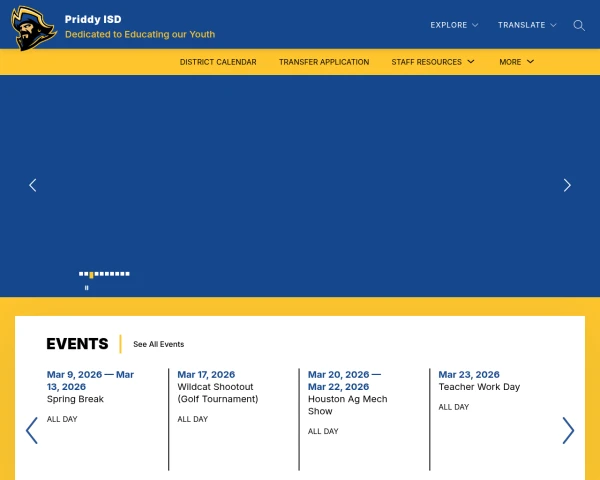The image size is (600, 480).
Task: Select the second slideshow indicator
Action: point(86,274)
